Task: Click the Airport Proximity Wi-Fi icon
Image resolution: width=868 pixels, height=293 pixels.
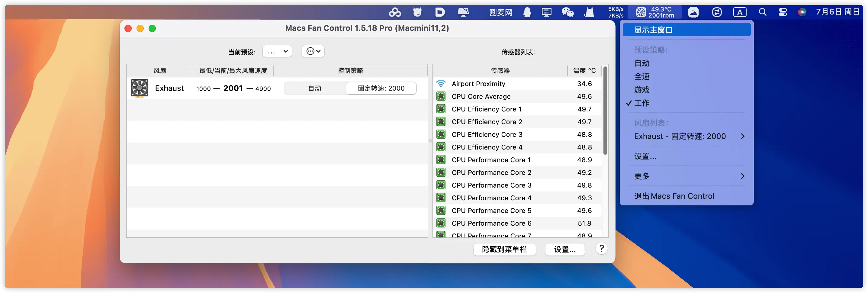Action: (x=441, y=84)
